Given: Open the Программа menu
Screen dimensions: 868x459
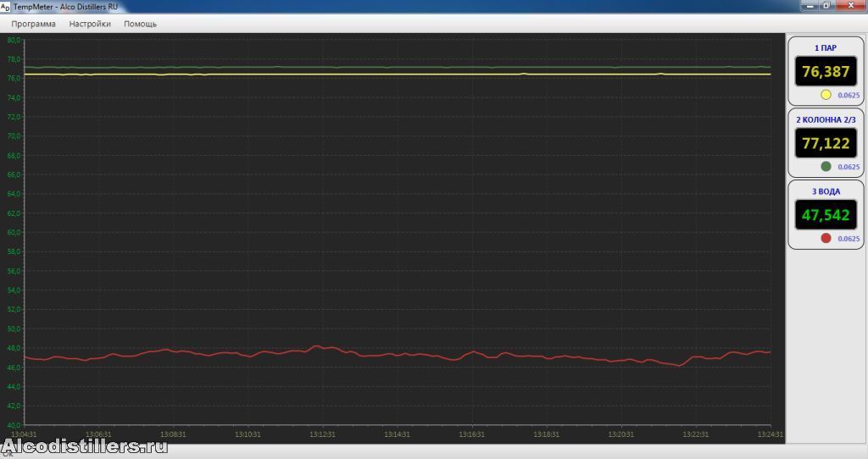Looking at the screenshot, I should (33, 24).
